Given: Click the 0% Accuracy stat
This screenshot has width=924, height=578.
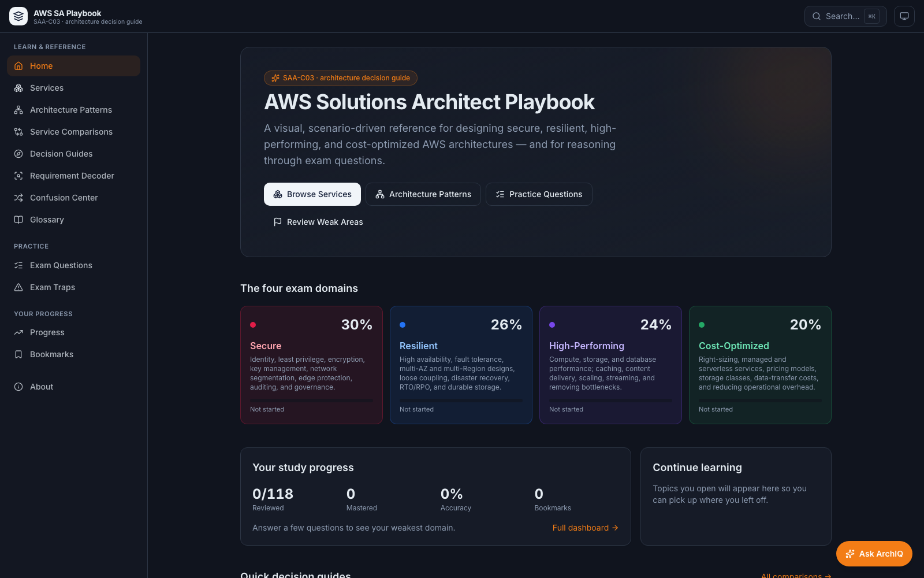Looking at the screenshot, I should point(456,500).
